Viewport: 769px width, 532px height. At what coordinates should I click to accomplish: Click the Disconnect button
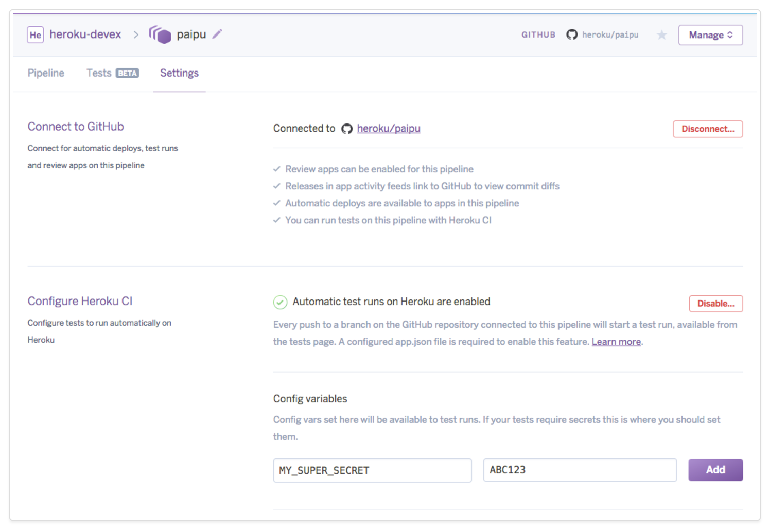[x=708, y=129]
